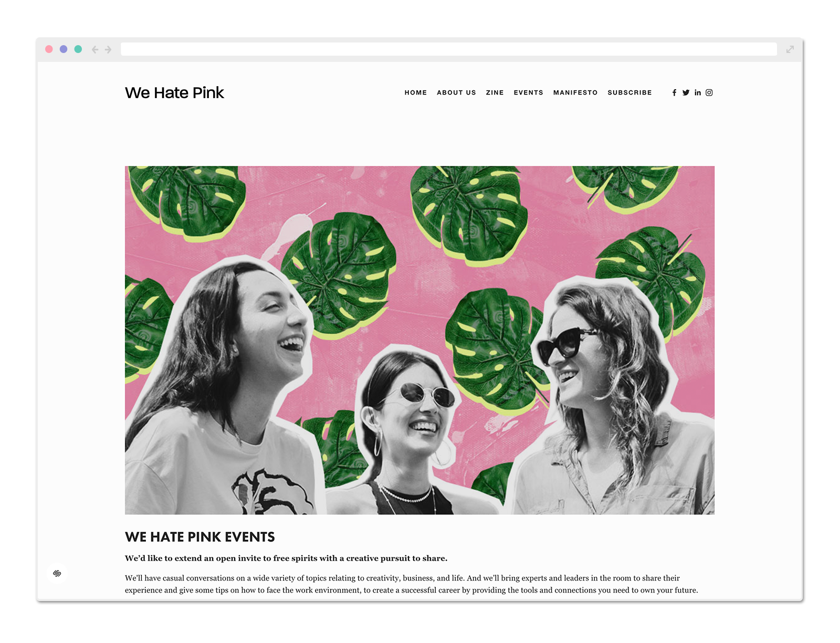840x643 pixels.
Task: Open the ABOUT US page
Action: [456, 92]
